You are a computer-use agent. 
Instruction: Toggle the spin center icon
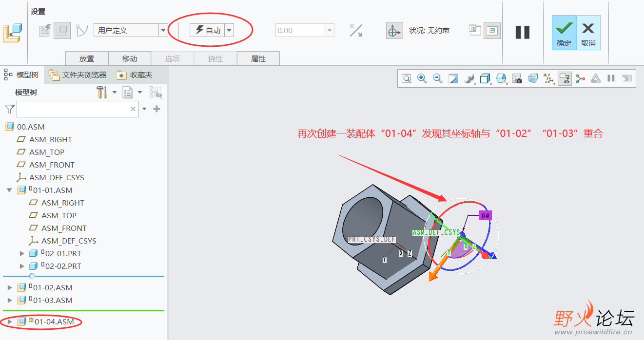pos(580,78)
